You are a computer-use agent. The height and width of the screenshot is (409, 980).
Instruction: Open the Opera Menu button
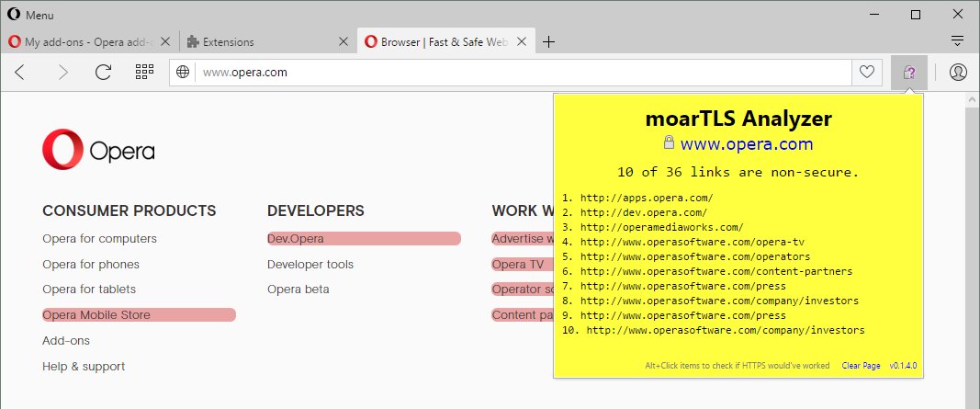coord(30,15)
